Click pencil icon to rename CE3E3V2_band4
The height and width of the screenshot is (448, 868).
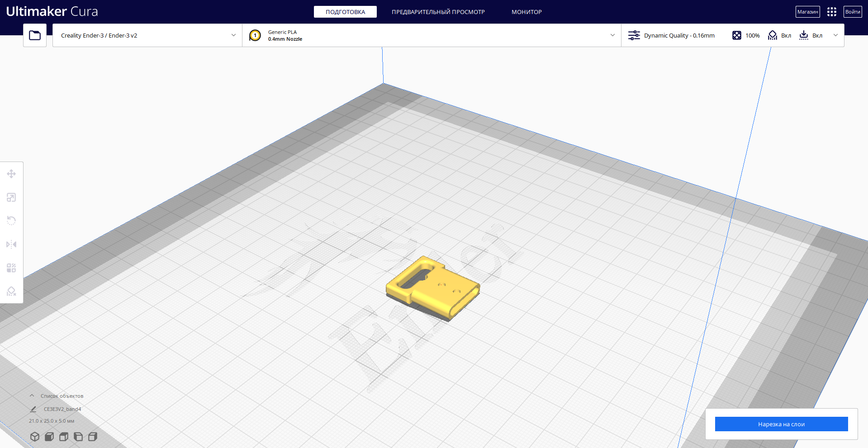click(x=33, y=409)
